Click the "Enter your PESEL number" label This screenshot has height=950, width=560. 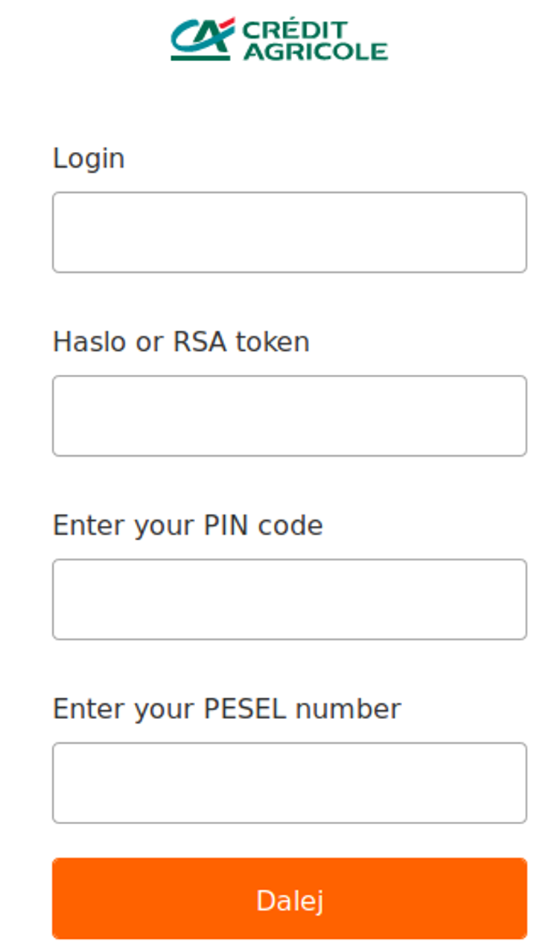click(226, 709)
